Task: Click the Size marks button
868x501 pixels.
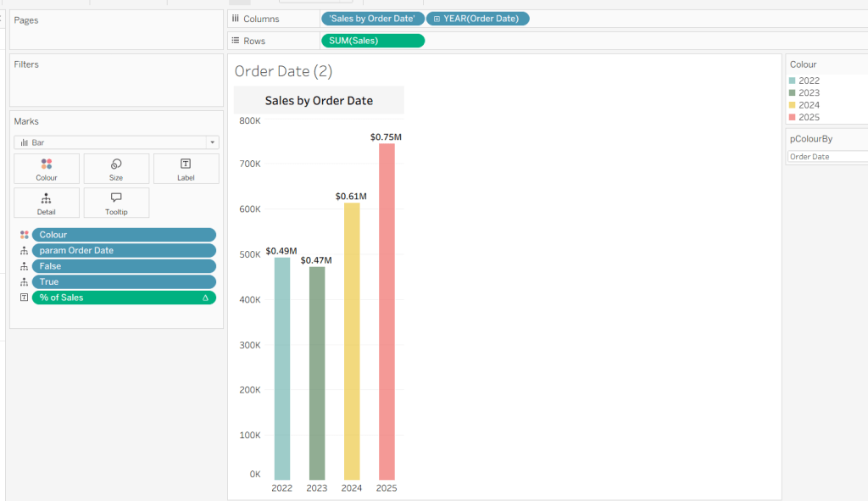Action: click(116, 169)
